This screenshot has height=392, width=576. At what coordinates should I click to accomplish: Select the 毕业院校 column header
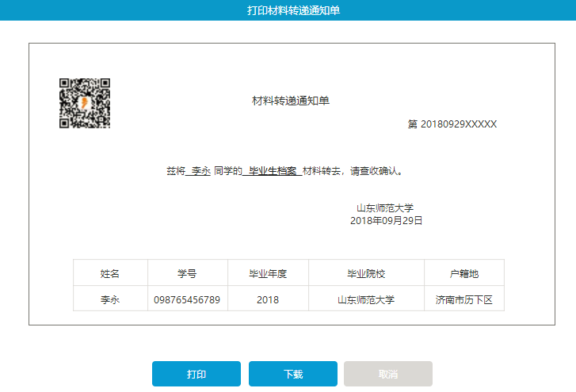(x=366, y=274)
